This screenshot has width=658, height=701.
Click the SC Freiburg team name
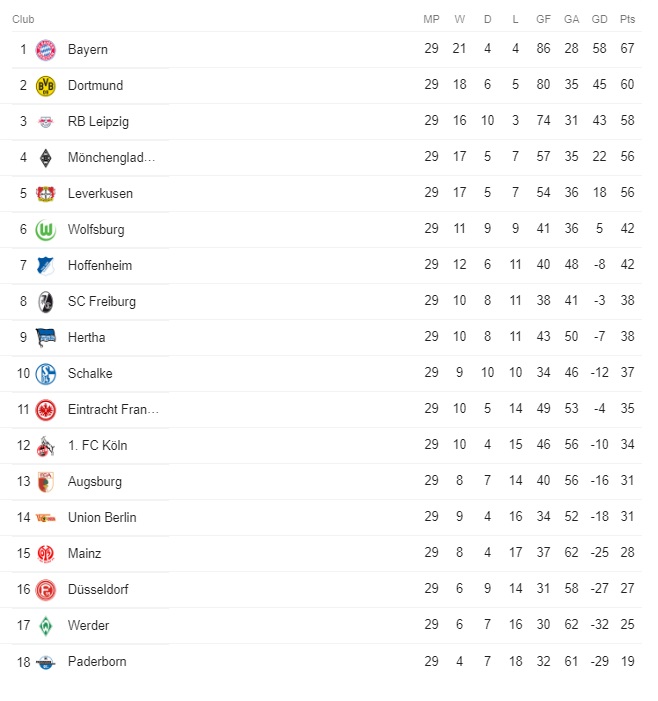coord(101,302)
